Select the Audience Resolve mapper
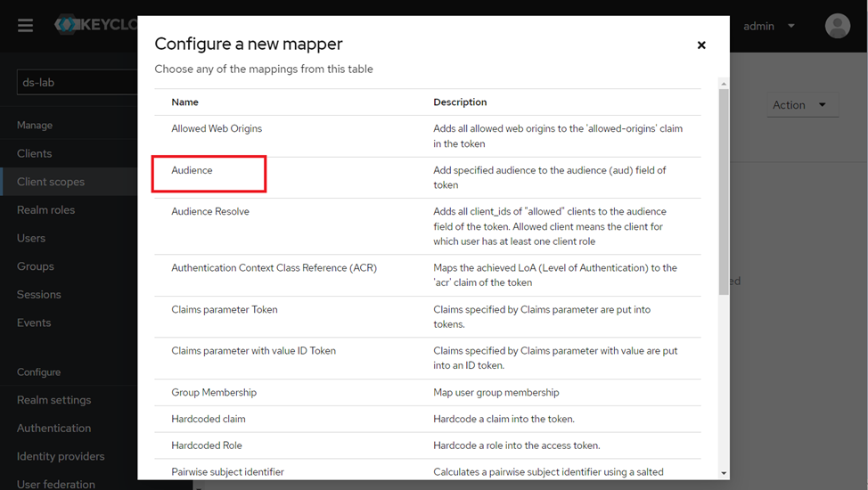The image size is (868, 490). coord(210,212)
